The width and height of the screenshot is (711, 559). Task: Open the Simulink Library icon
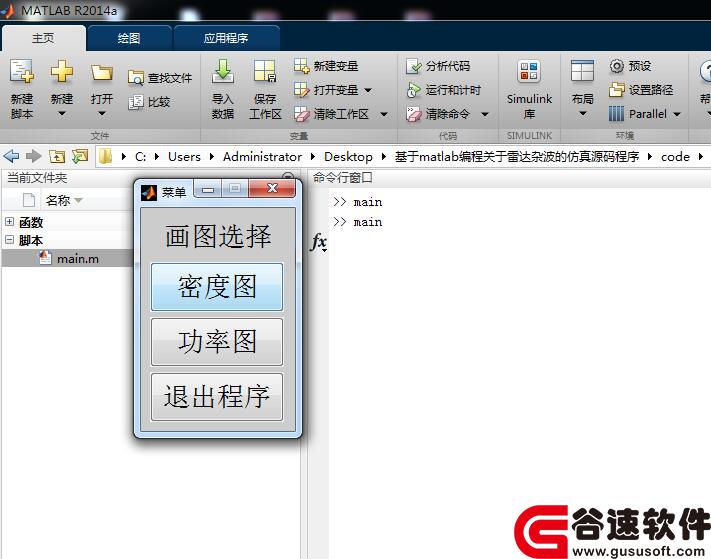tap(529, 72)
